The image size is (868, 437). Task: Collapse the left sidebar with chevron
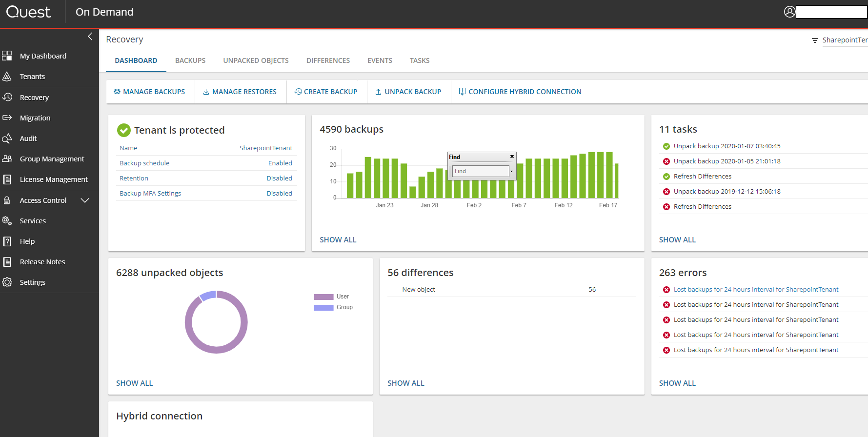point(90,37)
